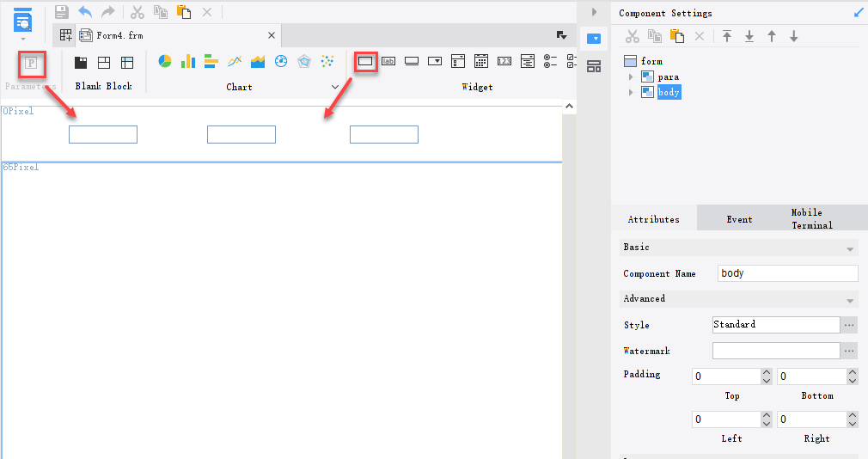
Task: Select the date calendar widget
Action: coord(481,61)
